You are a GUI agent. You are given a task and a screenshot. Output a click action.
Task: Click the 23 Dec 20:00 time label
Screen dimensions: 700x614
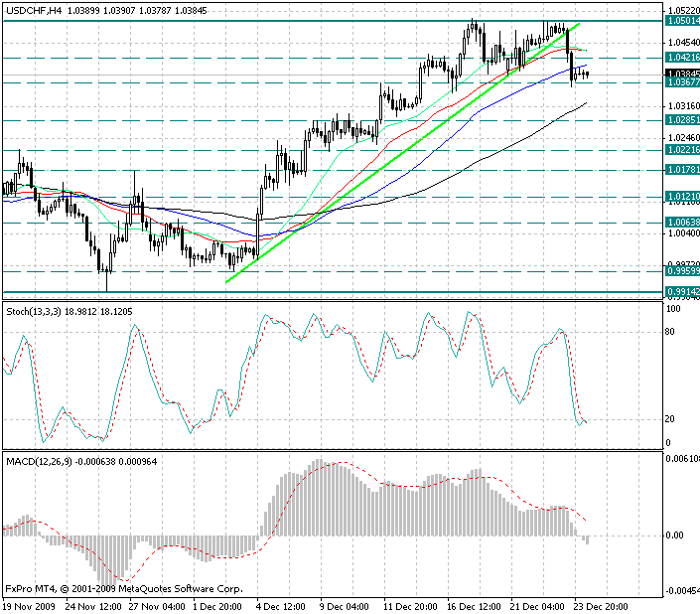(x=601, y=607)
